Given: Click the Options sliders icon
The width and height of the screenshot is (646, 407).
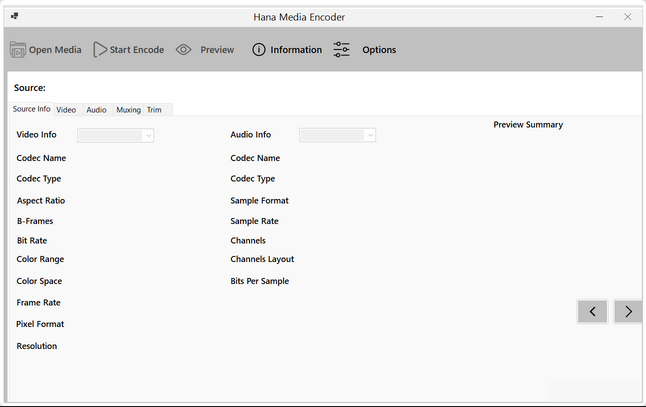Looking at the screenshot, I should (x=342, y=50).
